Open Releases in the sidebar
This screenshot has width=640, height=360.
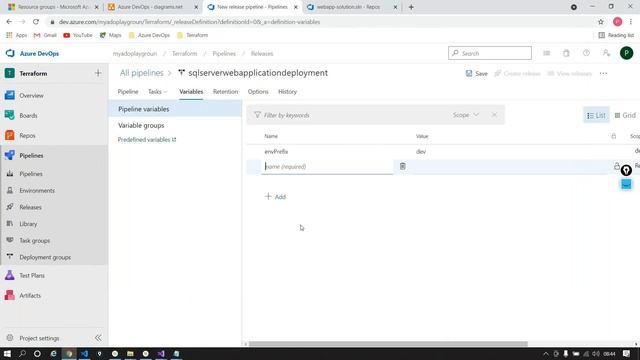click(30, 207)
